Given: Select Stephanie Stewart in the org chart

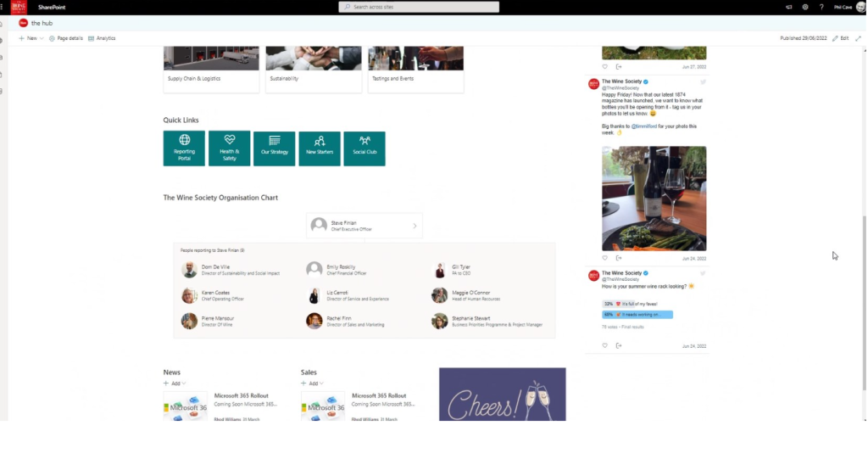Looking at the screenshot, I should click(487, 321).
